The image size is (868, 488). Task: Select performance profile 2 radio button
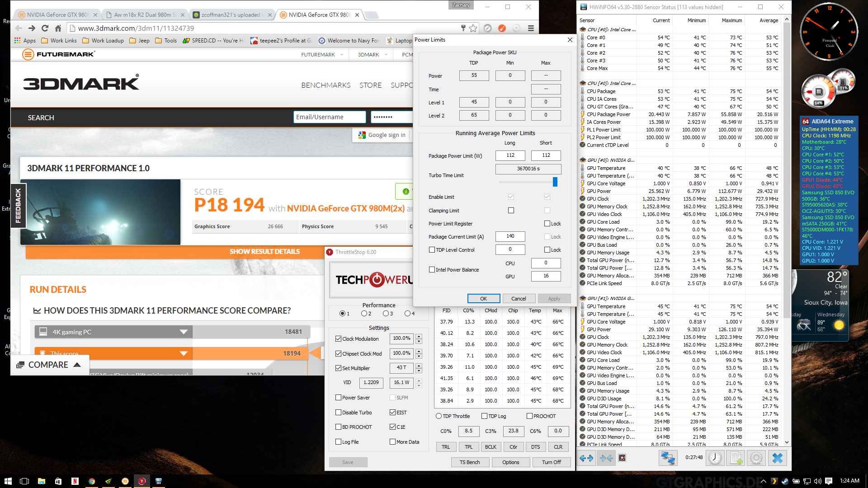pos(364,314)
